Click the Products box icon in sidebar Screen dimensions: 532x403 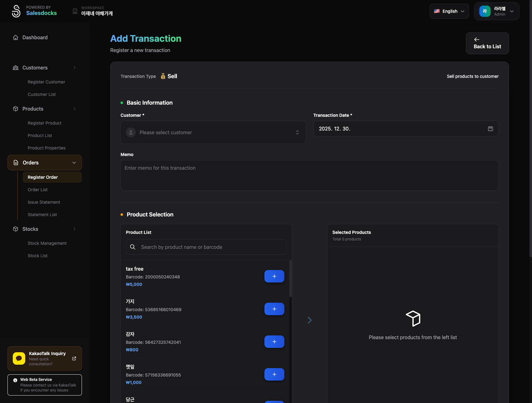[16, 109]
